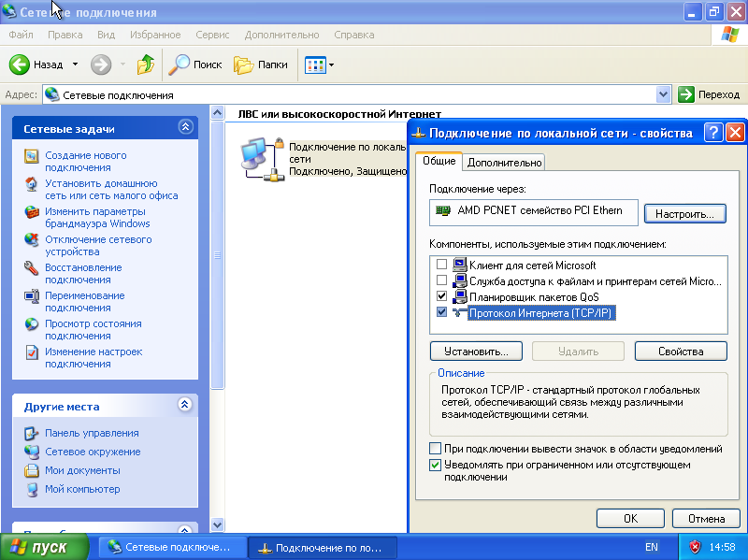Collapse the Сетевые задачи panel
Screen dimensions: 748x560
[185, 128]
